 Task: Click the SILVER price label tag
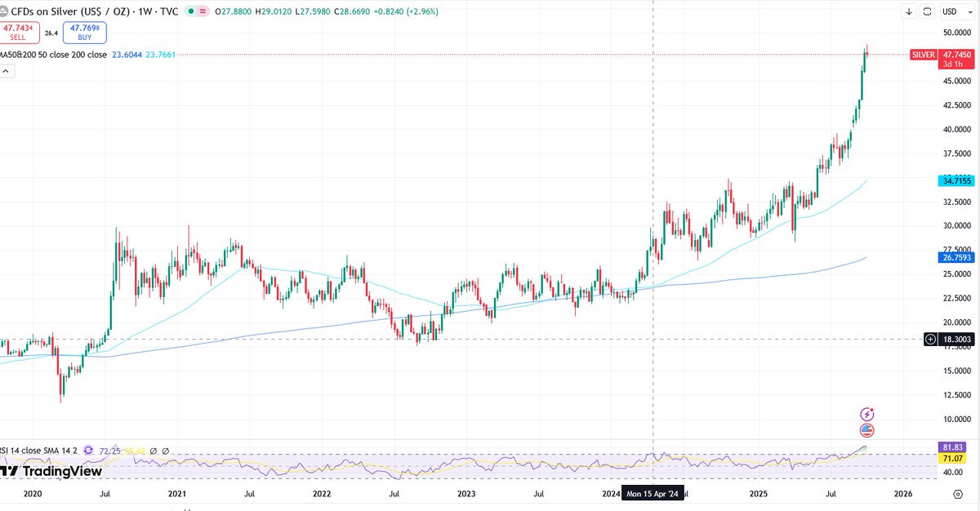coord(923,54)
